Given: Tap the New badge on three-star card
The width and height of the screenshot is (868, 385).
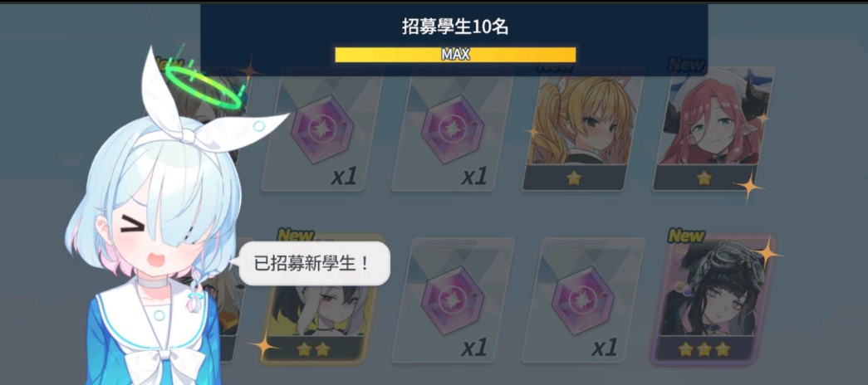Looking at the screenshot, I should [x=686, y=236].
